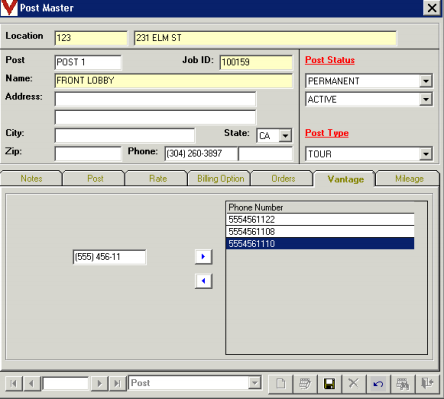
Task: Click the edit record icon
Action: point(305,383)
